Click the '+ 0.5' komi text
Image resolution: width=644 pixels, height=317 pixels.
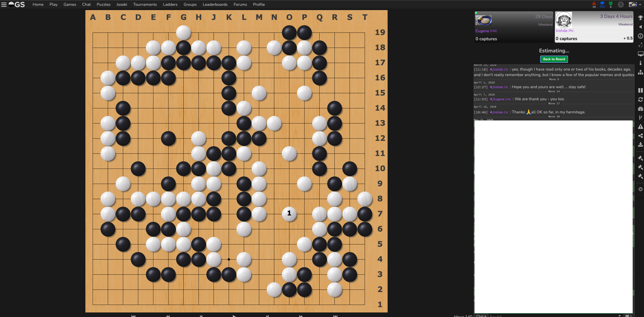(628, 38)
